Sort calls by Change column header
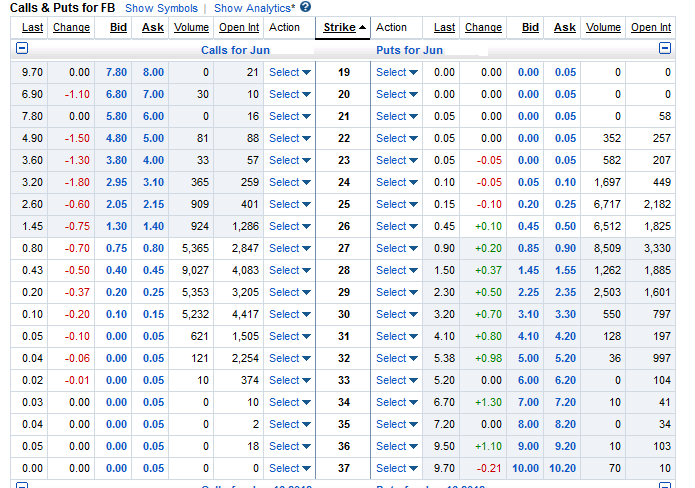 tap(71, 27)
